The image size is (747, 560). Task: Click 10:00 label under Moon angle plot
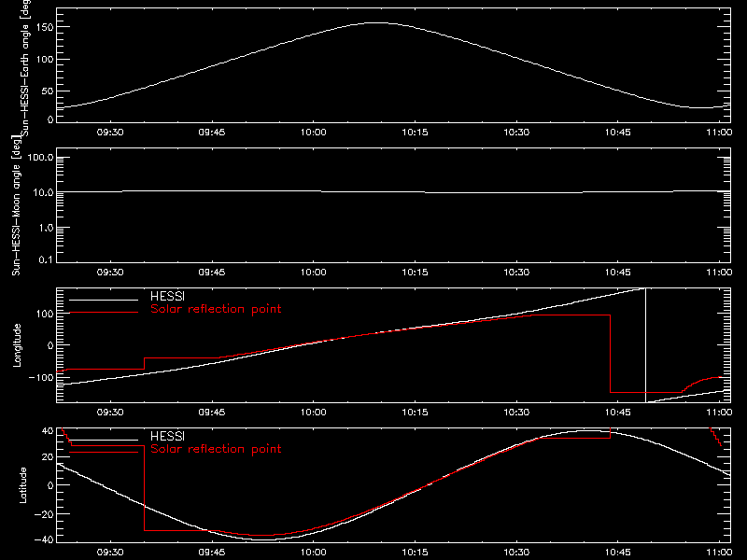point(314,272)
